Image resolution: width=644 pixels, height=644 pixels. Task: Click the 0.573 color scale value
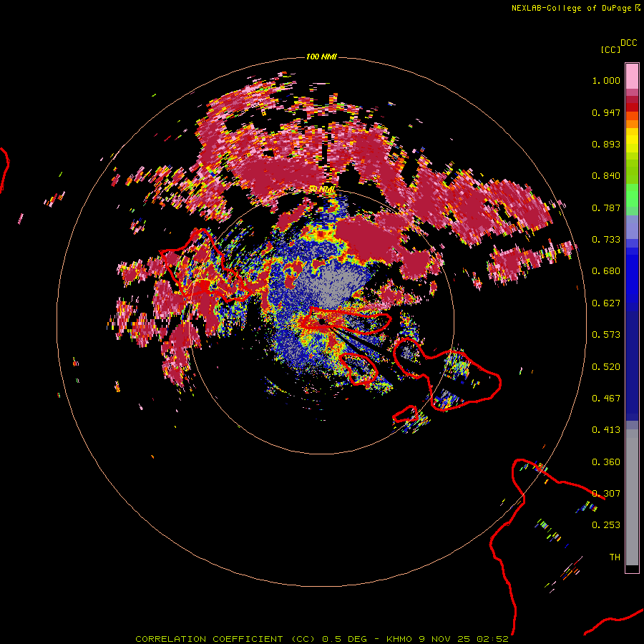point(606,335)
